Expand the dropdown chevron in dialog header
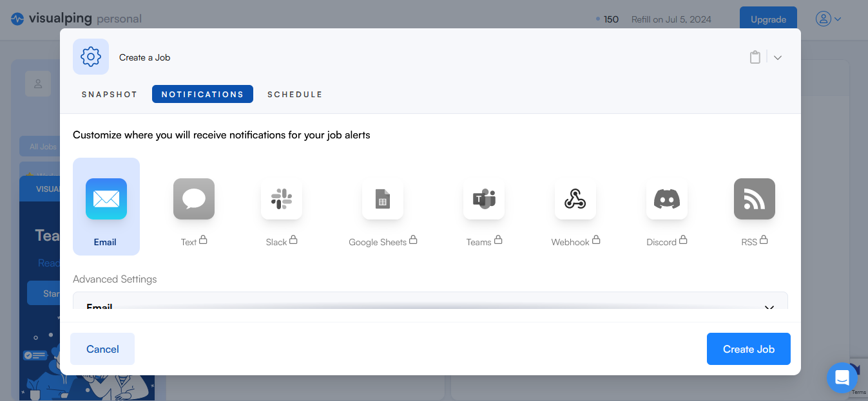Image resolution: width=868 pixels, height=401 pixels. (x=778, y=57)
